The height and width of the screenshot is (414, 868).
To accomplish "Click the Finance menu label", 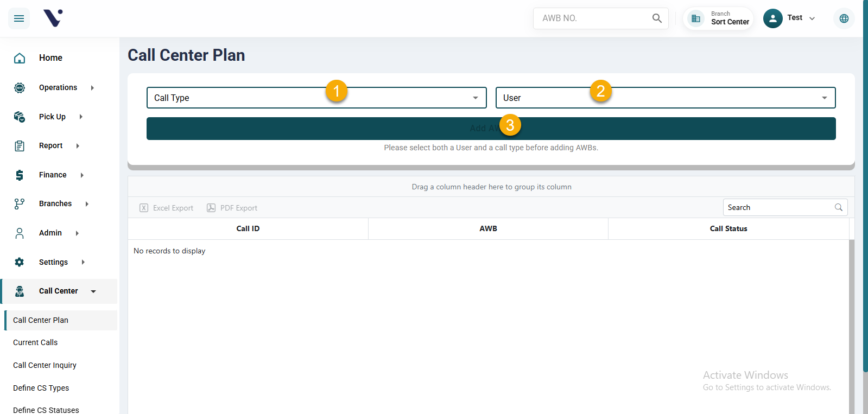I will 53,175.
